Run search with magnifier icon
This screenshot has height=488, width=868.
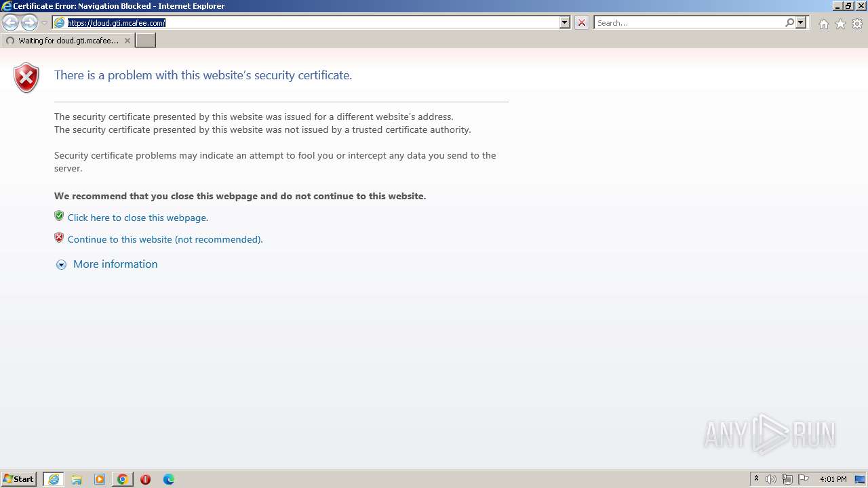pos(789,23)
